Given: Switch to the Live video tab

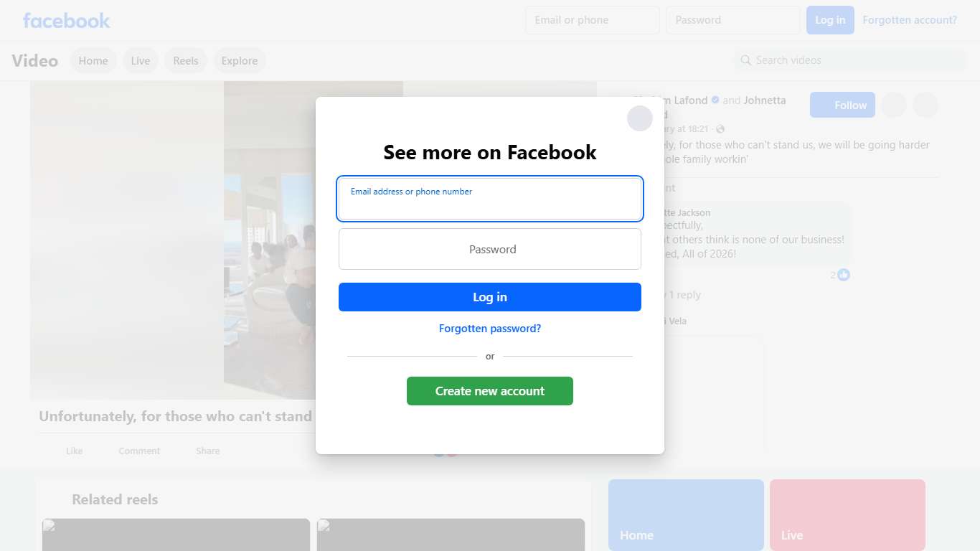Looking at the screenshot, I should click(x=141, y=61).
